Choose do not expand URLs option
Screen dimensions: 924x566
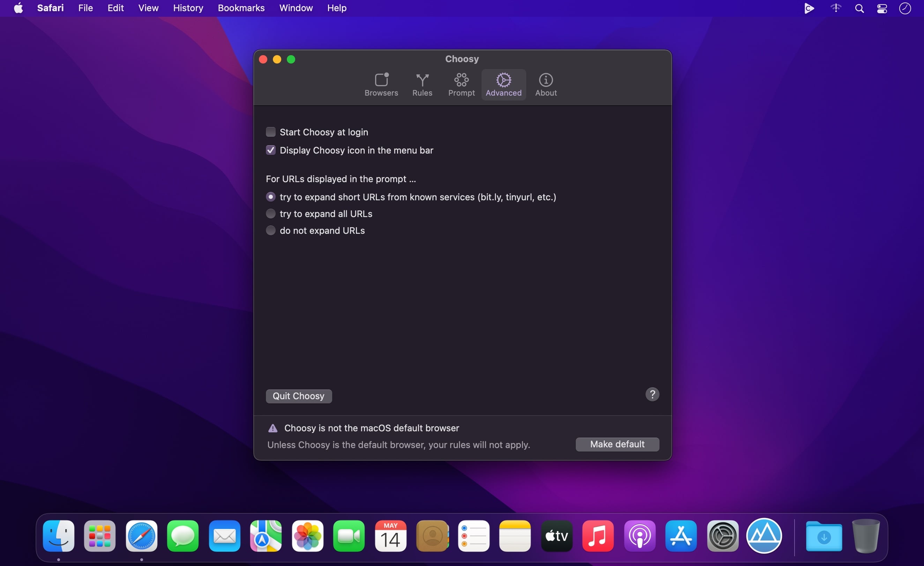270,230
